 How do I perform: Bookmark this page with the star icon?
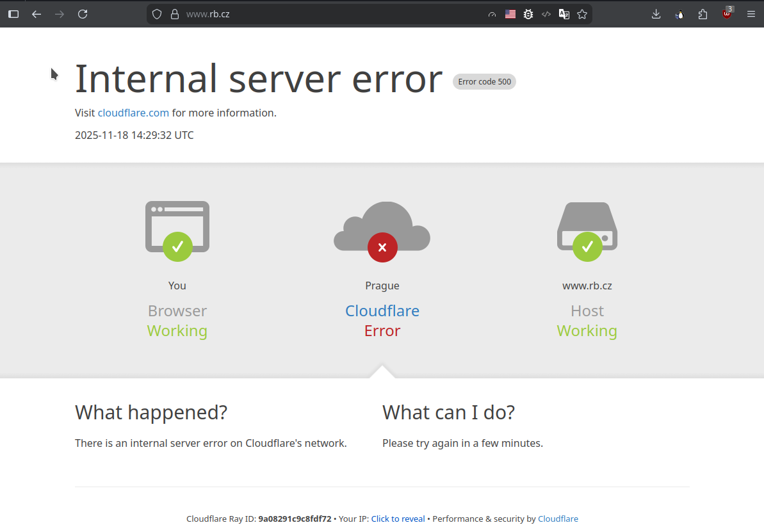[x=582, y=14]
